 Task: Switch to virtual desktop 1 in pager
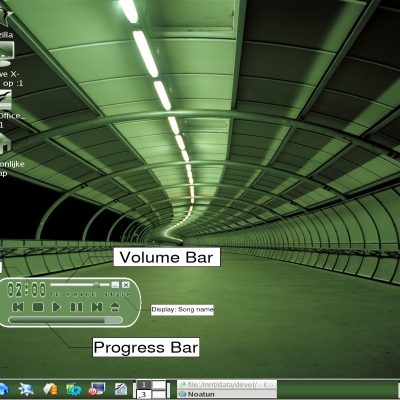click(x=144, y=385)
